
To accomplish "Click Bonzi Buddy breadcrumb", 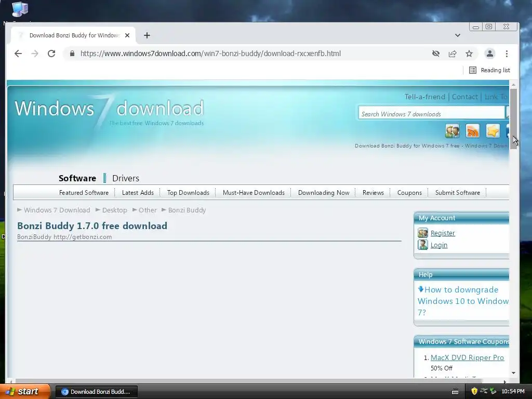I will tap(187, 210).
